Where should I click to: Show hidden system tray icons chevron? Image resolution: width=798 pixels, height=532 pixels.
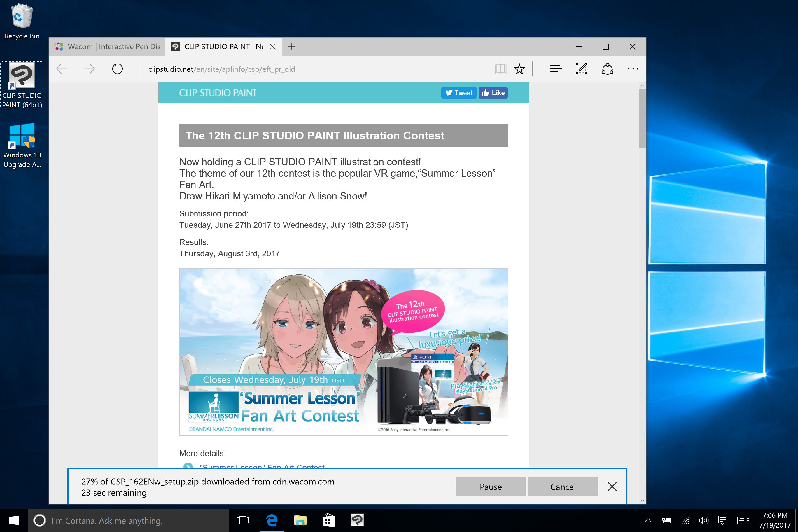tap(648, 520)
